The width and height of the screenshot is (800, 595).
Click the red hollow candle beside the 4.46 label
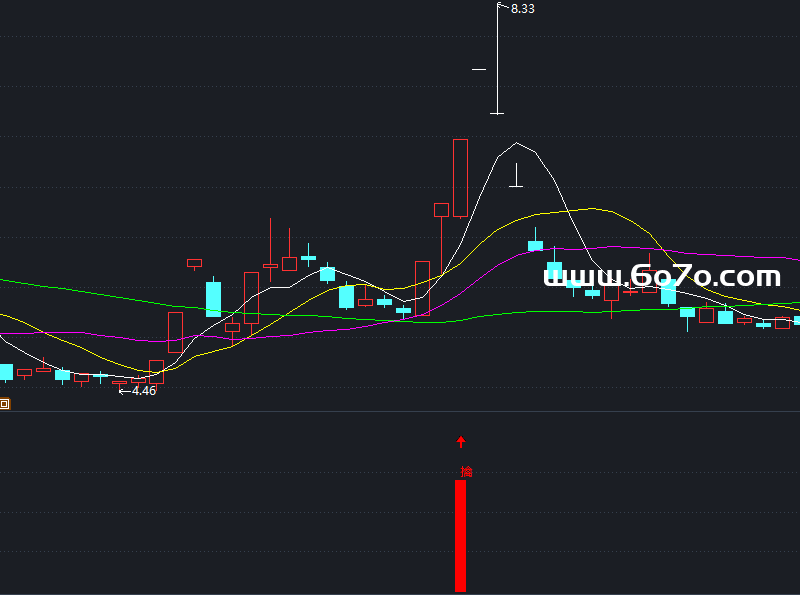(x=156, y=371)
